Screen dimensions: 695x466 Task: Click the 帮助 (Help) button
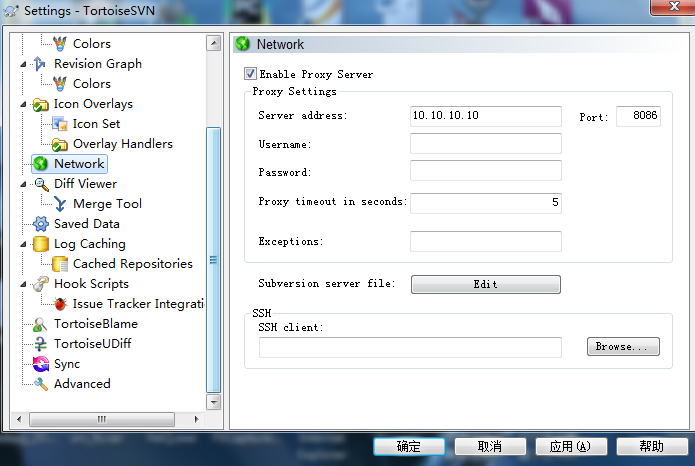652,446
